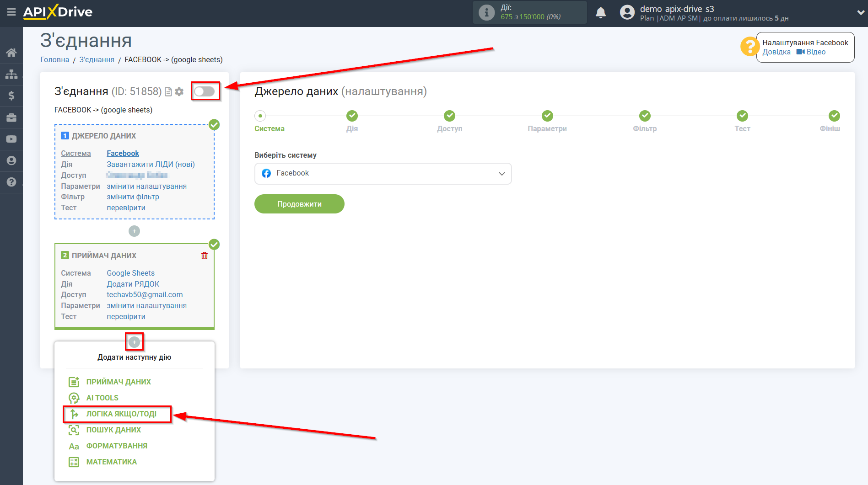Go to the Фініш step

pos(834,116)
